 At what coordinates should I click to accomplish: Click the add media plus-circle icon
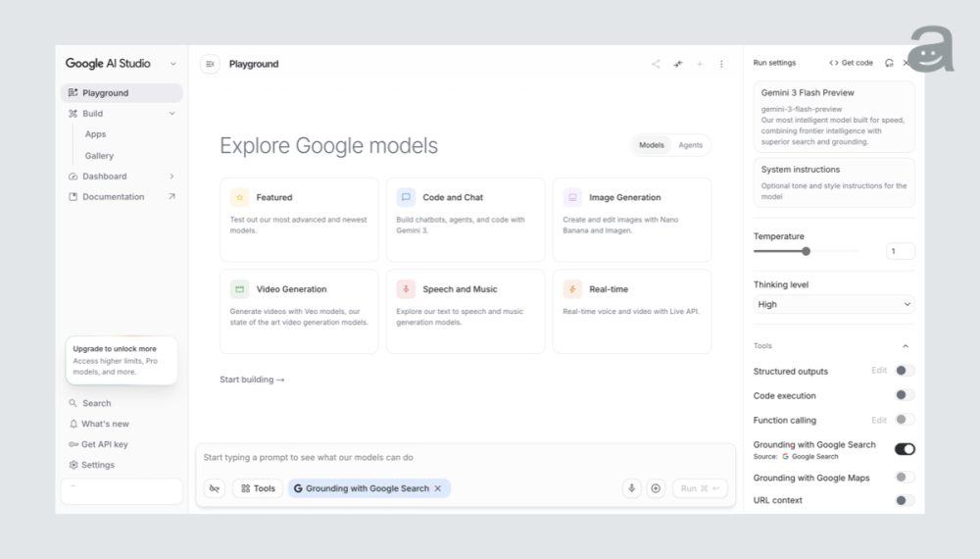coord(656,488)
